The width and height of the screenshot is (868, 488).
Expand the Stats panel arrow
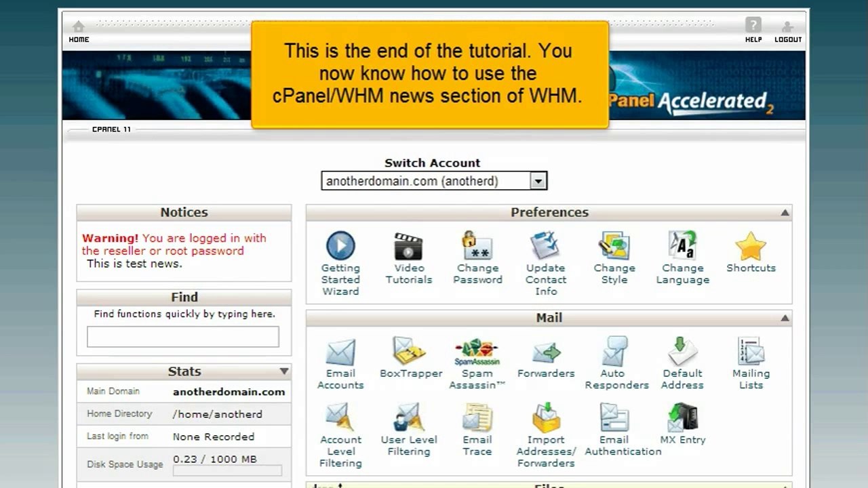pos(284,371)
